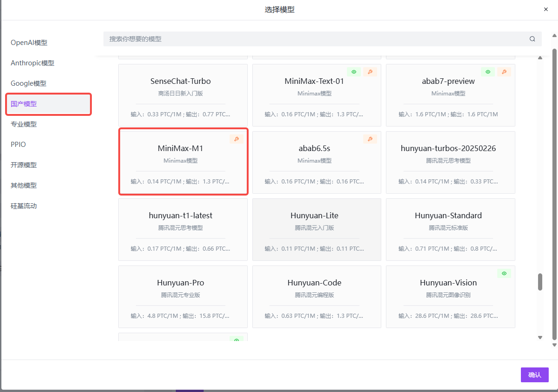Click the 腾讯混元图像识别 subtitle text
The width and height of the screenshot is (558, 392).
tap(448, 295)
